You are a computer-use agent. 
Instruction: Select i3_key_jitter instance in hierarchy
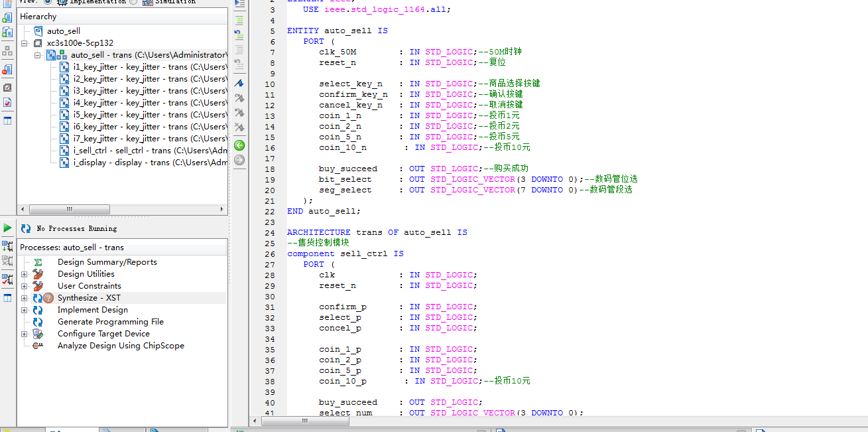click(x=150, y=91)
